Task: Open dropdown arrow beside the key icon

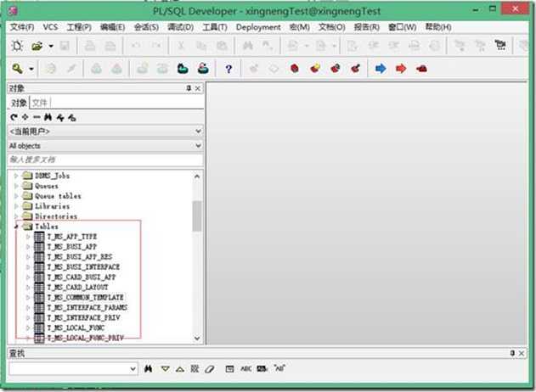Action: tap(31, 69)
